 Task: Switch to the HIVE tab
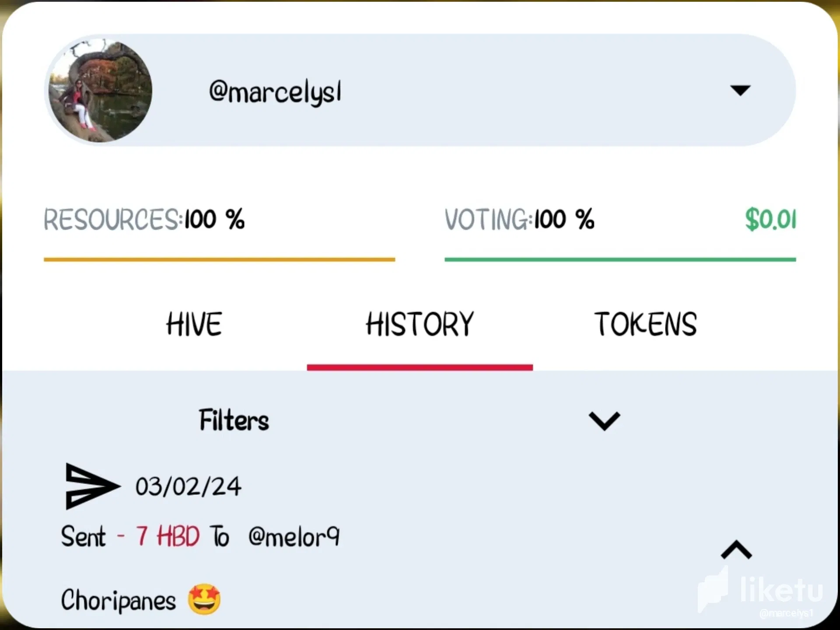[194, 324]
